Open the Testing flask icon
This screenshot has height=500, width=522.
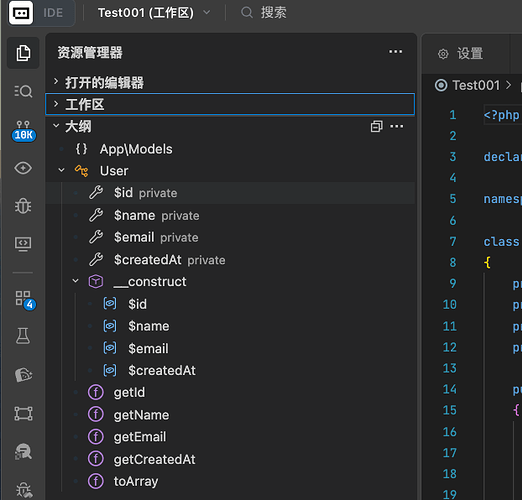23,336
